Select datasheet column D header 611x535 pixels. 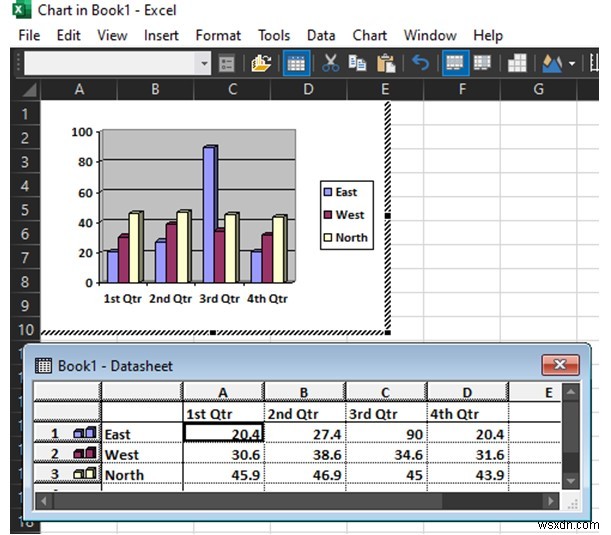pos(467,392)
